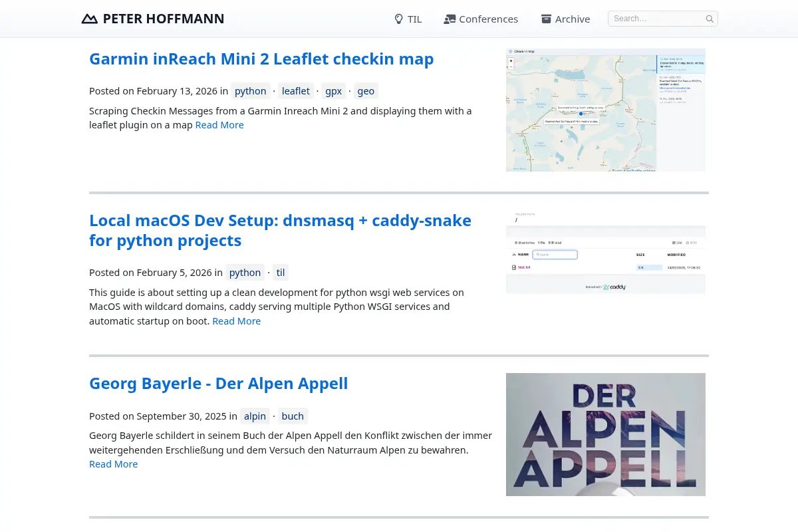The width and height of the screenshot is (798, 532).
Task: Click Read More on macOS Dev Setup post
Action: [237, 321]
